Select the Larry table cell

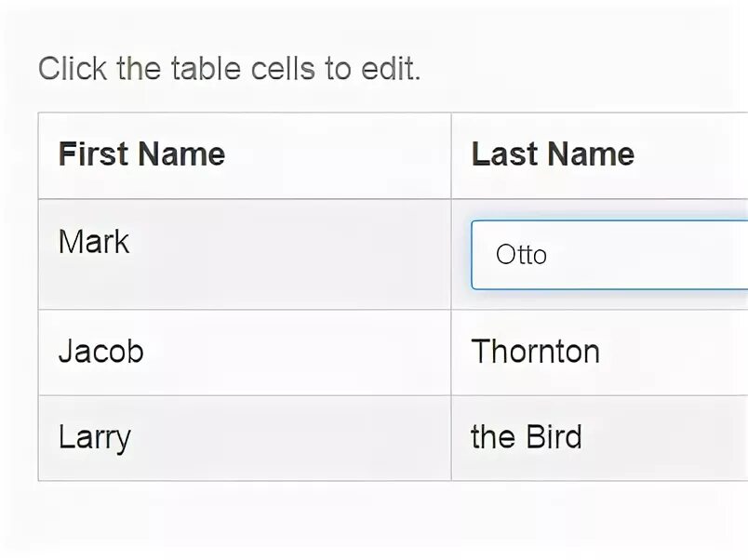point(95,437)
